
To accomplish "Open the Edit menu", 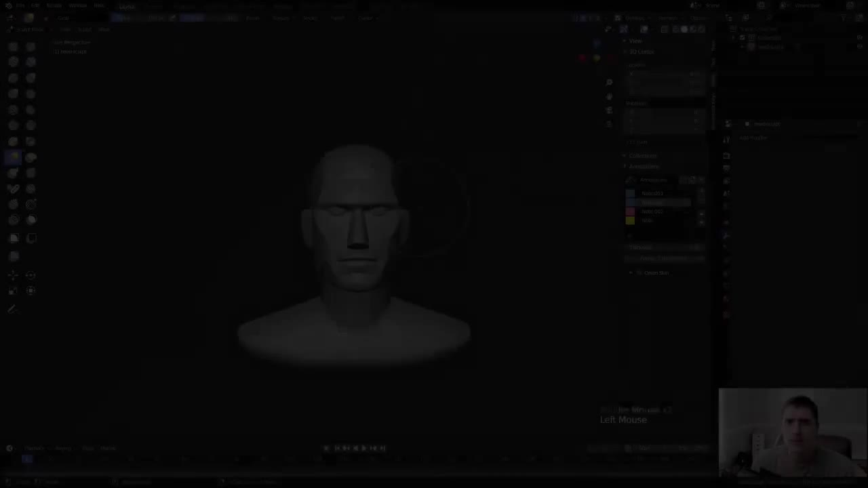I will [35, 5].
